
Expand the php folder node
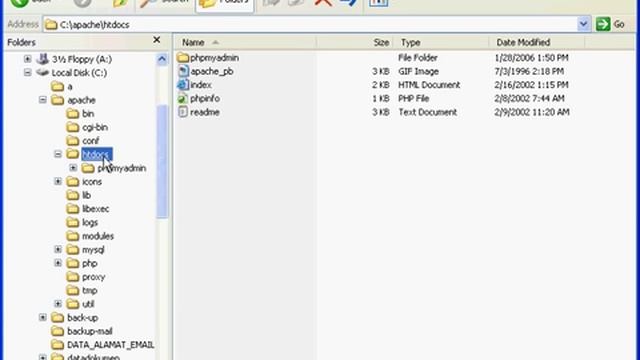[58, 263]
